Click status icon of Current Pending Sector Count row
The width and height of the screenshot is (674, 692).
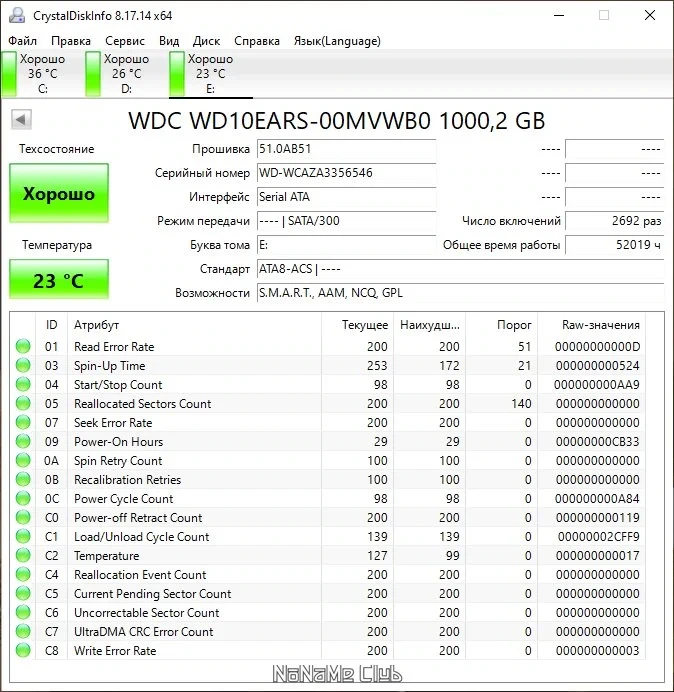click(23, 593)
